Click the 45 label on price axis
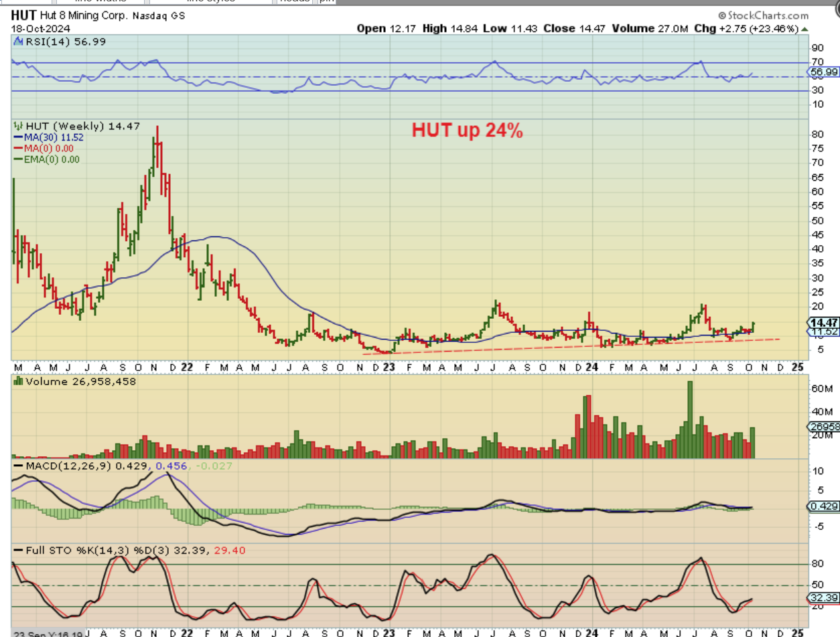 click(x=817, y=234)
